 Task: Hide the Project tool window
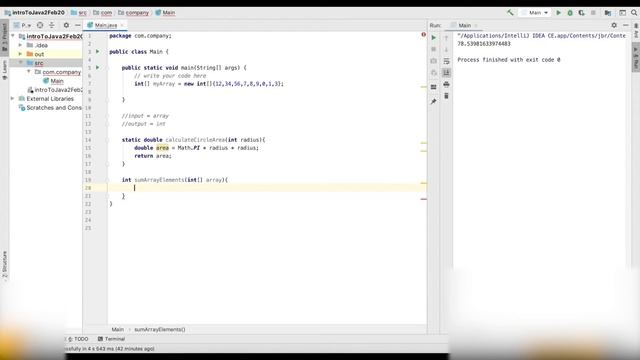point(78,25)
